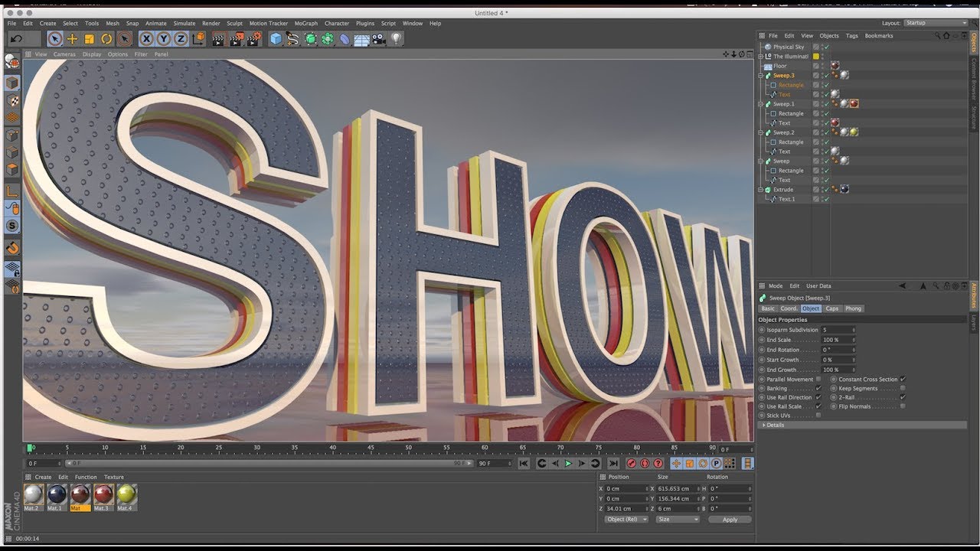Disable the Constant Cross Section checkbox
The height and width of the screenshot is (551, 980).
903,379
